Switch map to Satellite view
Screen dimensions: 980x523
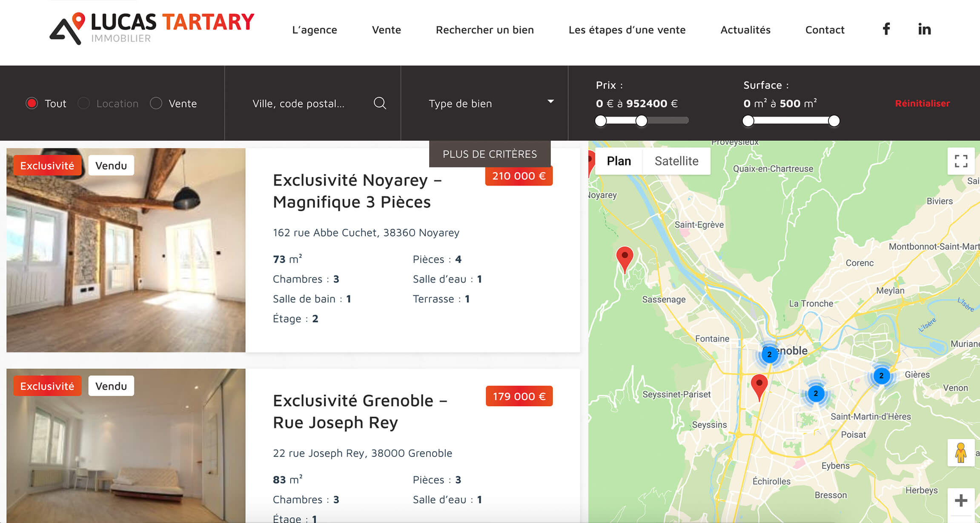coord(676,161)
